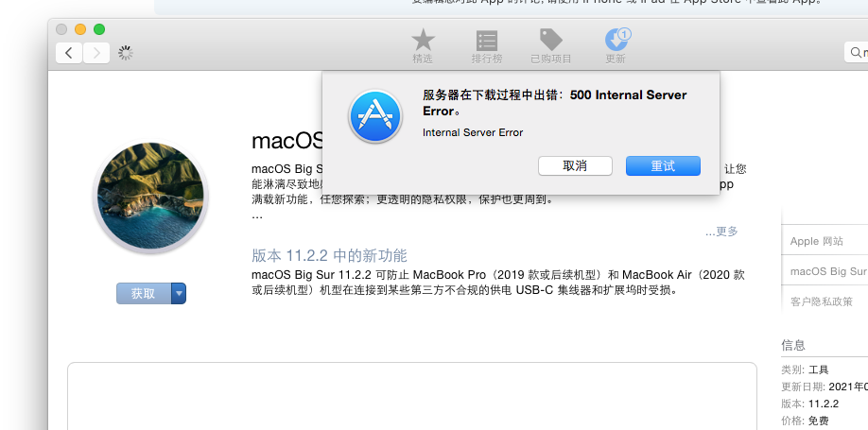868x430 pixels.
Task: Open the Updates (更新) icon with badge
Action: (x=616, y=41)
